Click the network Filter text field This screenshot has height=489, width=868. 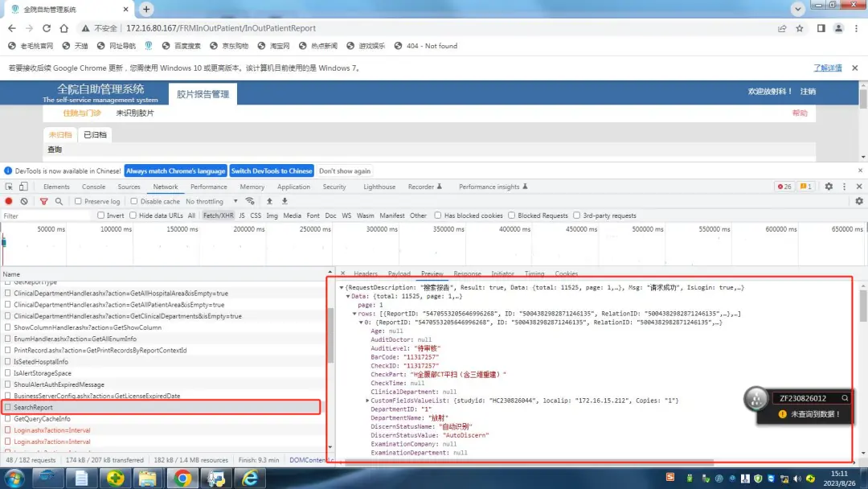click(45, 216)
